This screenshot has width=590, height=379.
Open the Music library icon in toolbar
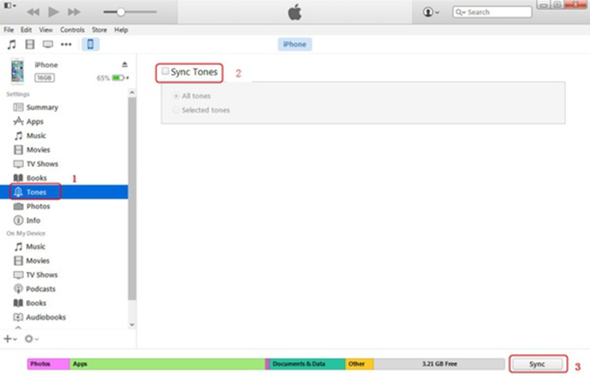point(12,44)
